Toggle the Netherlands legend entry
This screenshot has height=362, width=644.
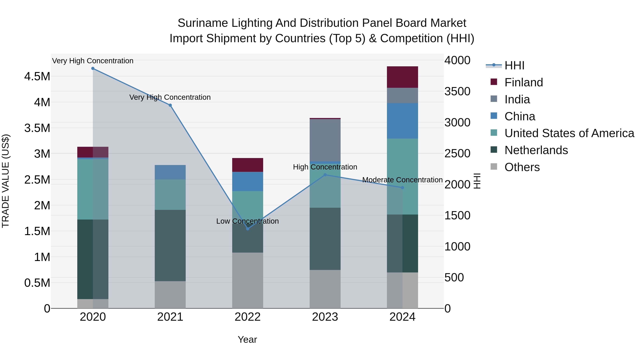[x=529, y=150]
